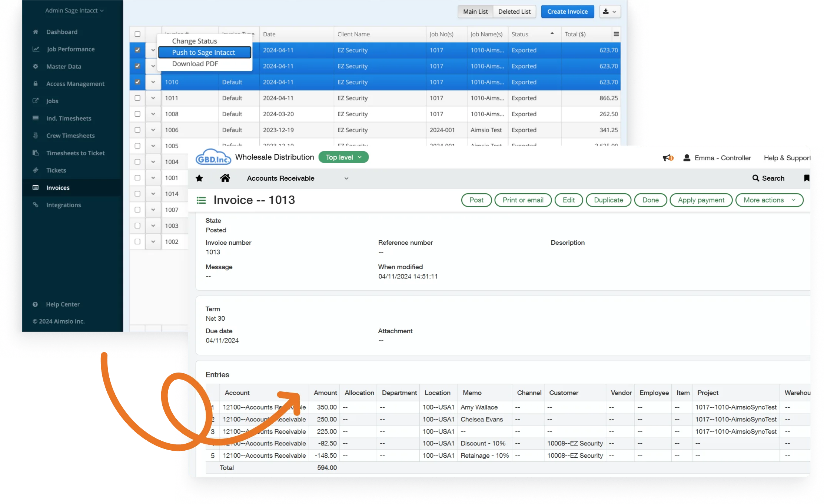Click the Emma - Controller user icon
824x504 pixels.
point(687,158)
